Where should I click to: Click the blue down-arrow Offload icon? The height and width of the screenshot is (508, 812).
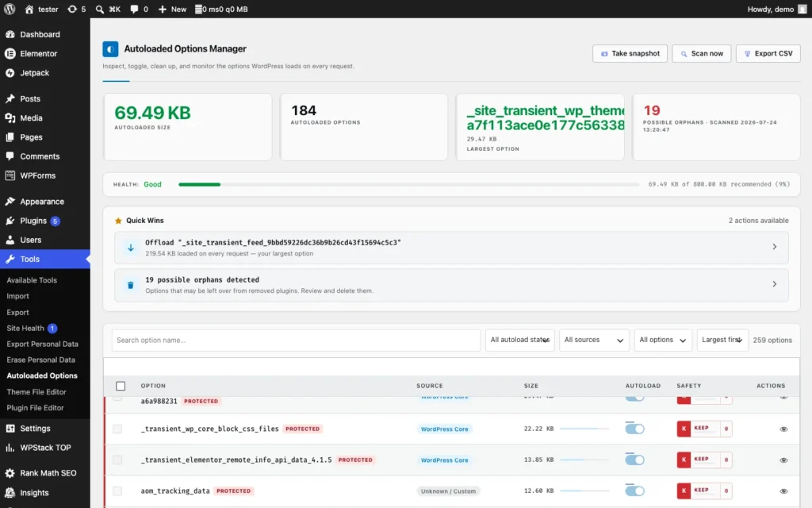pos(131,248)
